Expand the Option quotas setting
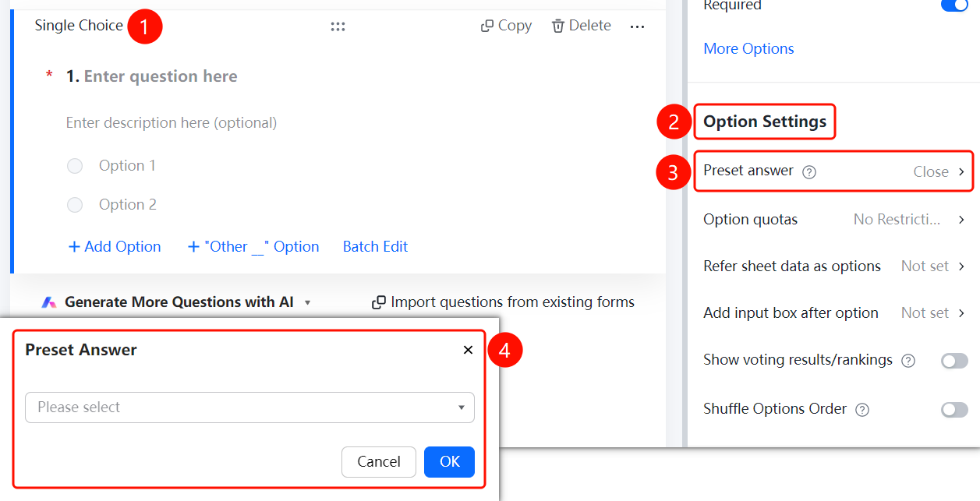This screenshot has height=501, width=980. (x=835, y=220)
